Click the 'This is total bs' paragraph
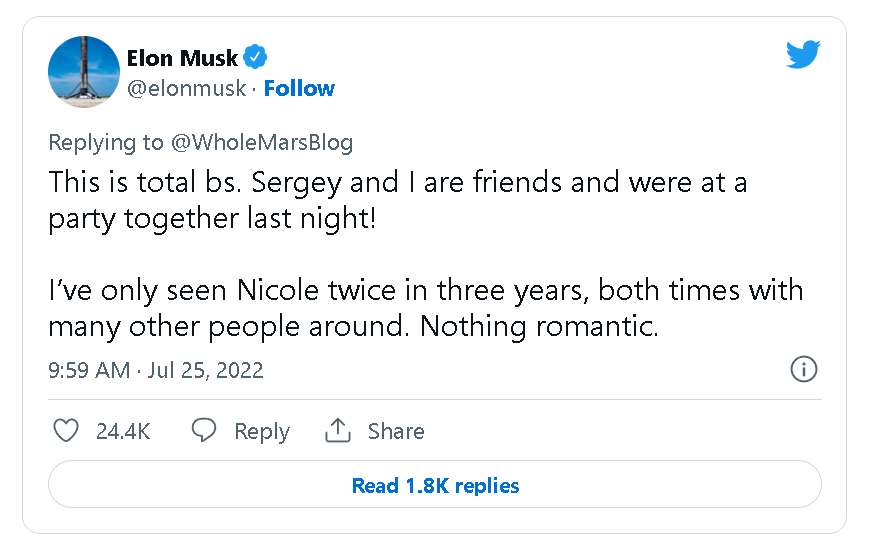 point(397,200)
